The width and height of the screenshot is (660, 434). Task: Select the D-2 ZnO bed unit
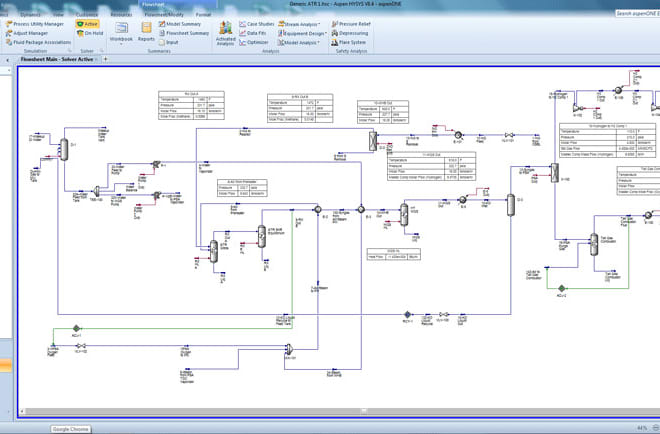(x=373, y=141)
